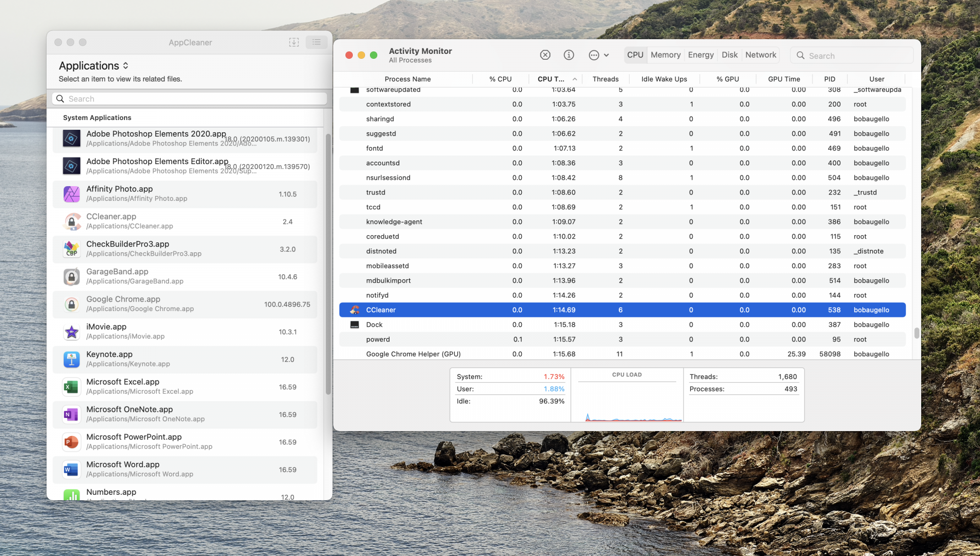
Task: Expand the Applications category selector in AppCleaner
Action: (x=94, y=66)
